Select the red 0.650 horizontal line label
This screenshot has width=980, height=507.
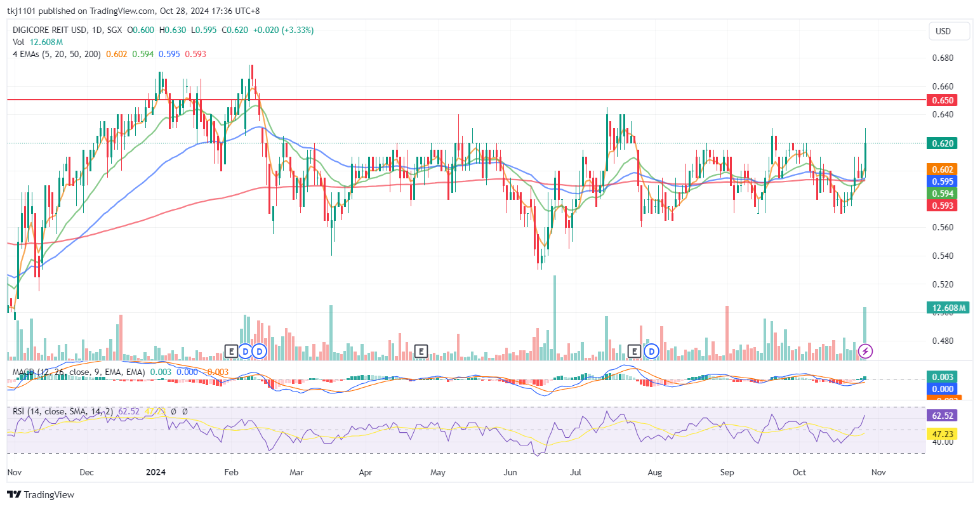pyautogui.click(x=943, y=100)
